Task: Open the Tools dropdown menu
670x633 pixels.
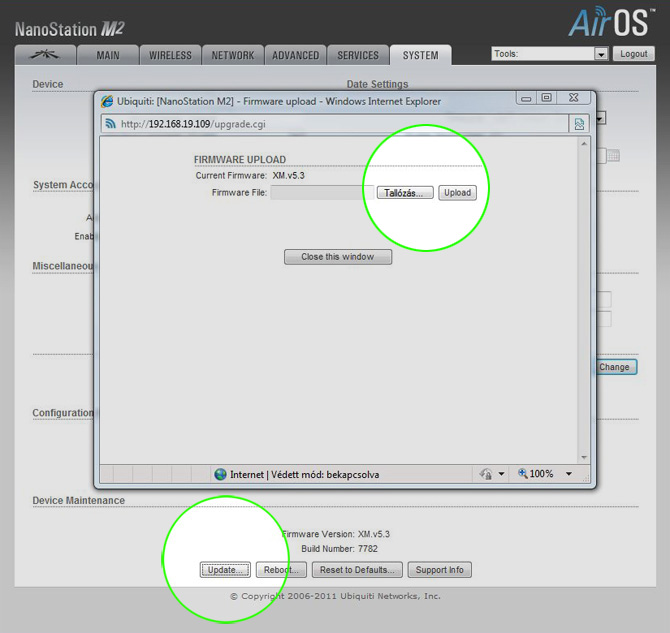Action: point(550,54)
